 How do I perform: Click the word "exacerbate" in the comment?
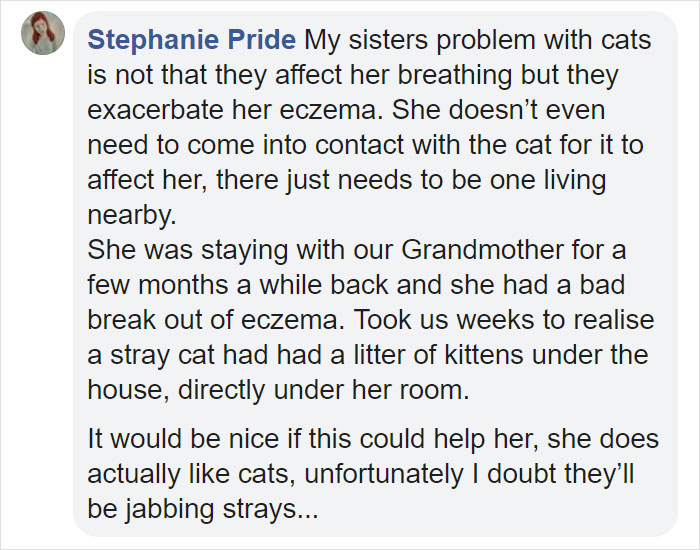[x=155, y=110]
